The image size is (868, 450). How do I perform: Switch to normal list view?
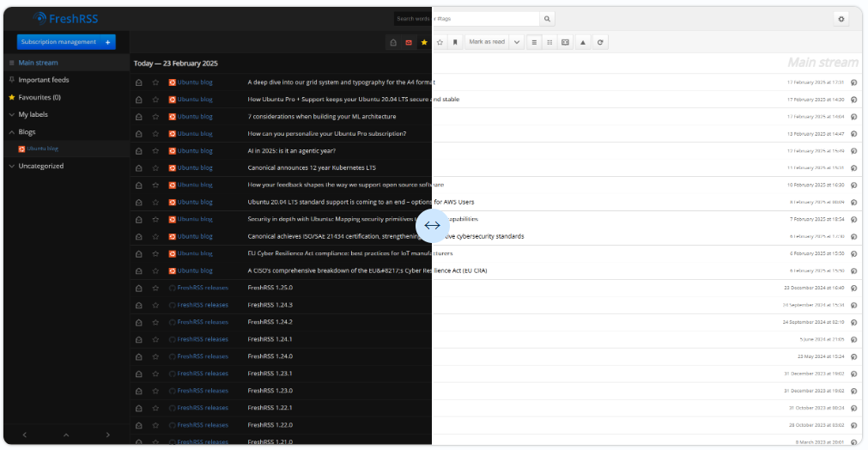point(534,43)
